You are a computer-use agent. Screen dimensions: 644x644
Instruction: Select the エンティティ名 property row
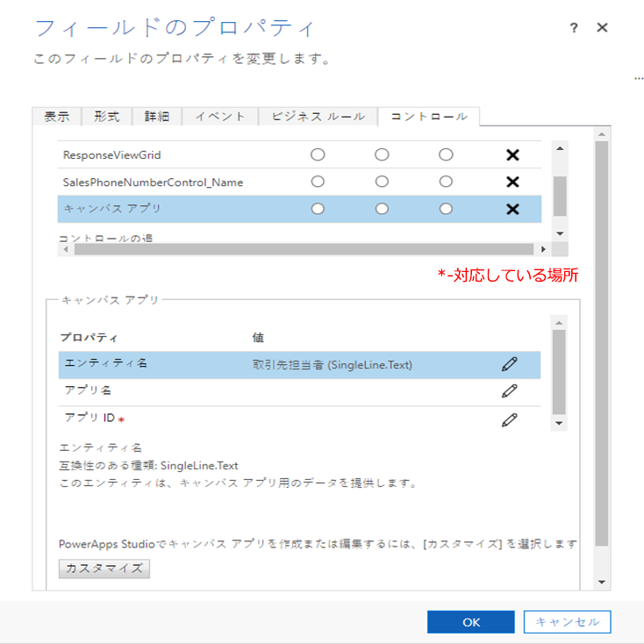pyautogui.click(x=299, y=365)
